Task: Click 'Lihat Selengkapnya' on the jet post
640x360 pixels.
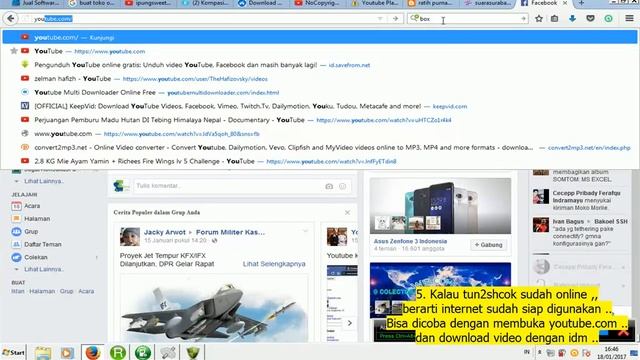Action: tap(274, 264)
